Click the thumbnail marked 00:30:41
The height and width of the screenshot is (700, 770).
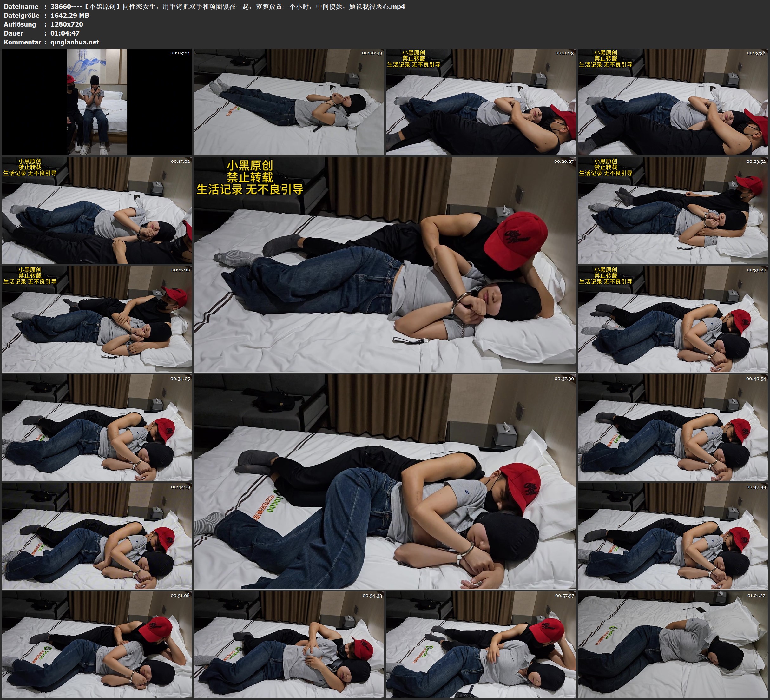[x=673, y=319]
